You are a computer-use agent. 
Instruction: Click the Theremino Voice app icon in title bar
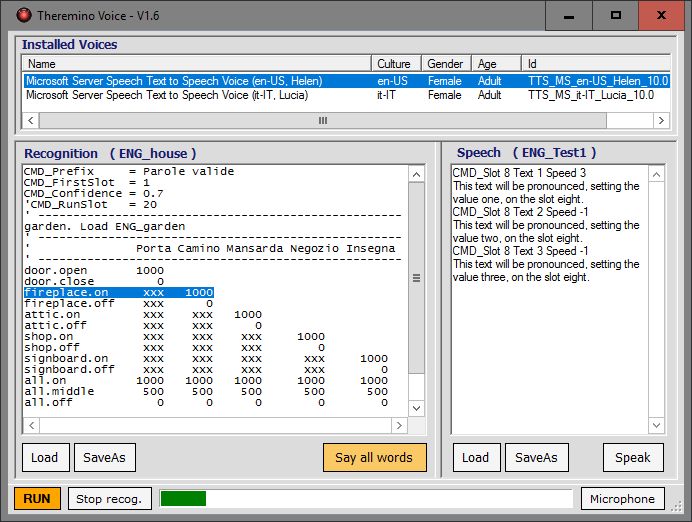(19, 16)
